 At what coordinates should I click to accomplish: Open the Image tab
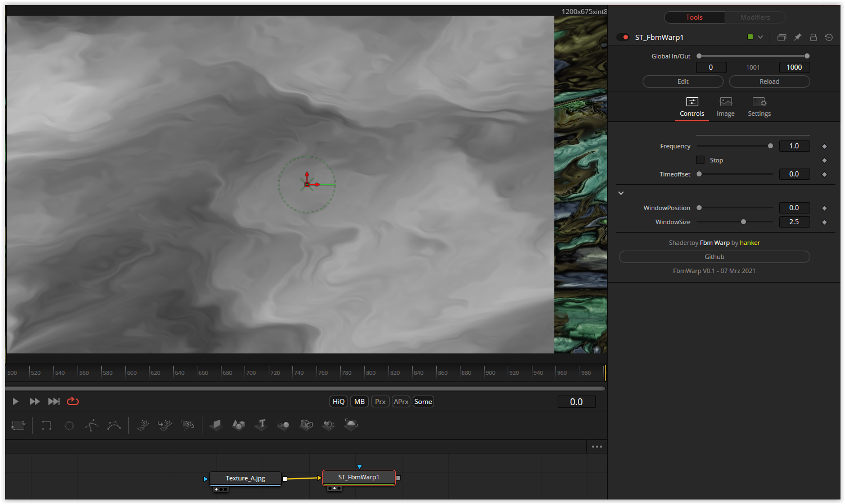pyautogui.click(x=726, y=107)
